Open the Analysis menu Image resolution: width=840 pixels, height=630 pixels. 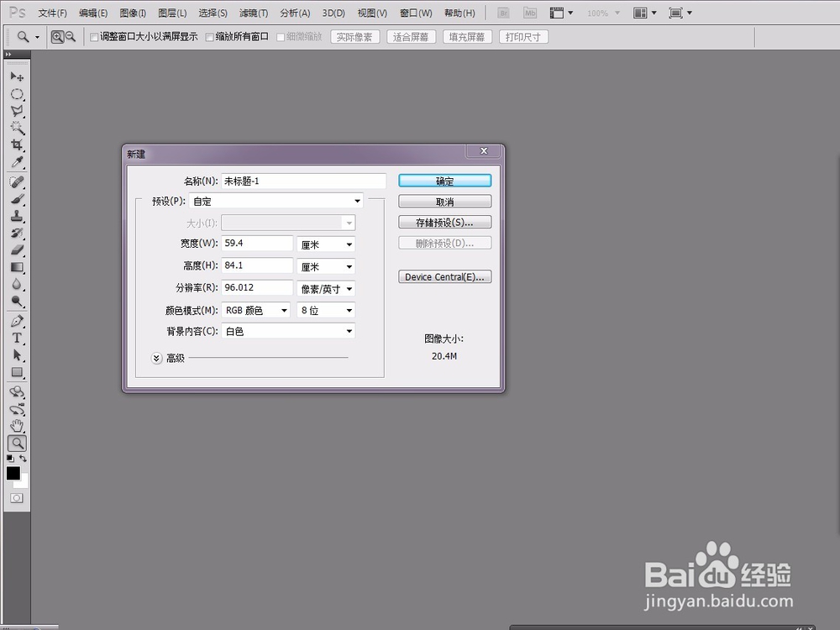295,13
